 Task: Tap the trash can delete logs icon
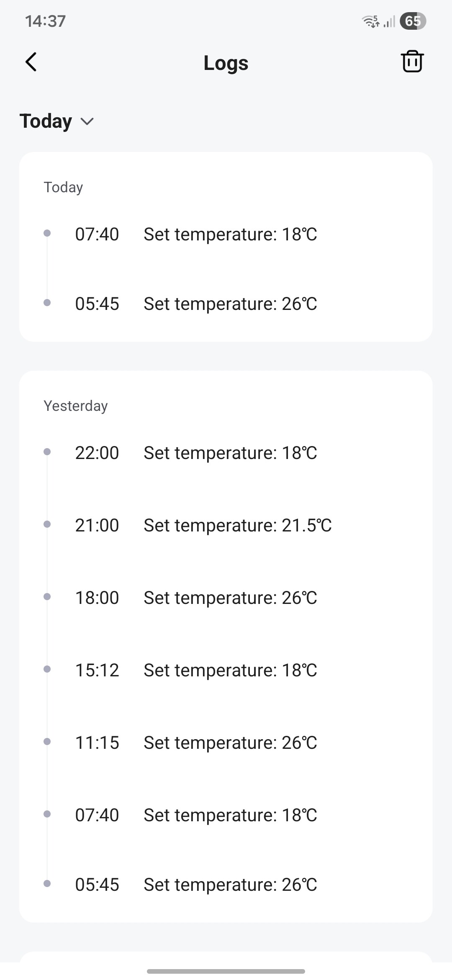(412, 62)
